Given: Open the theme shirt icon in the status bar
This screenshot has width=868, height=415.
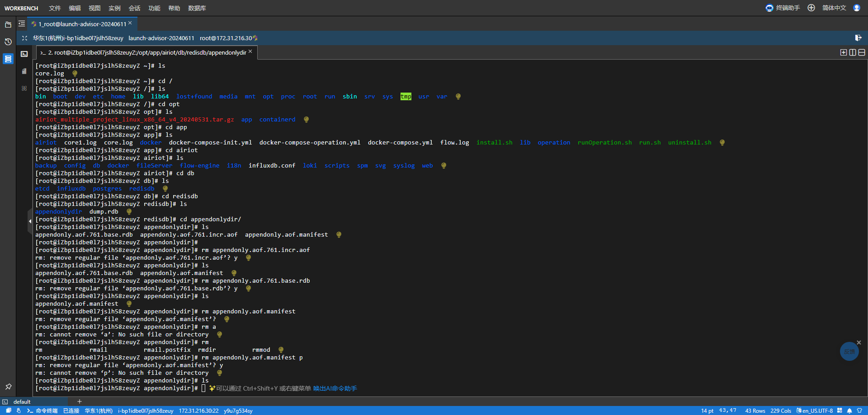Looking at the screenshot, I should point(859,410).
